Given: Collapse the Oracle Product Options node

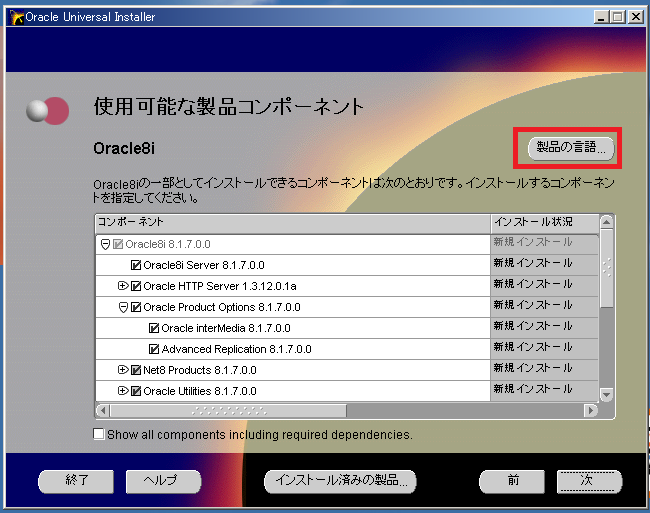Looking at the screenshot, I should point(123,307).
